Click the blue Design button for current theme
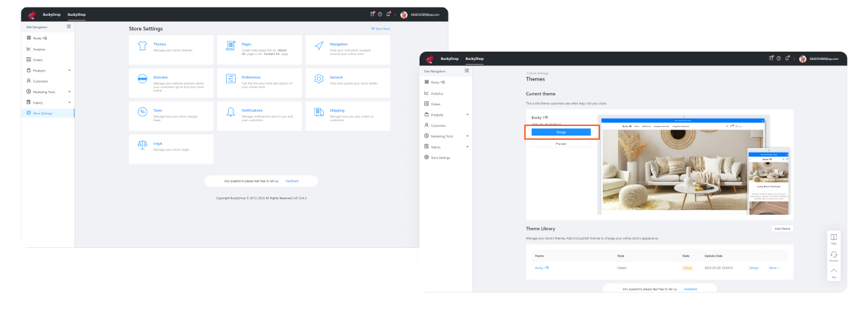 561,131
